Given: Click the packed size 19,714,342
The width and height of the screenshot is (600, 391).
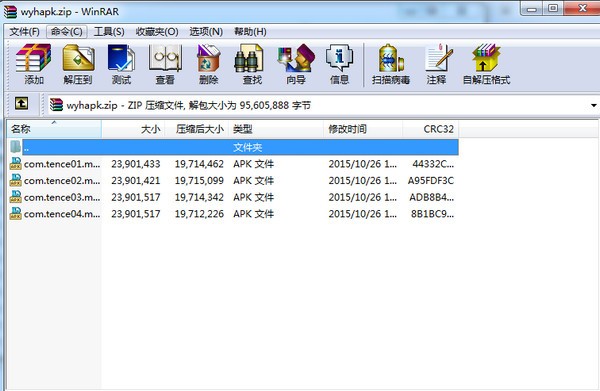Looking at the screenshot, I should pos(199,197).
